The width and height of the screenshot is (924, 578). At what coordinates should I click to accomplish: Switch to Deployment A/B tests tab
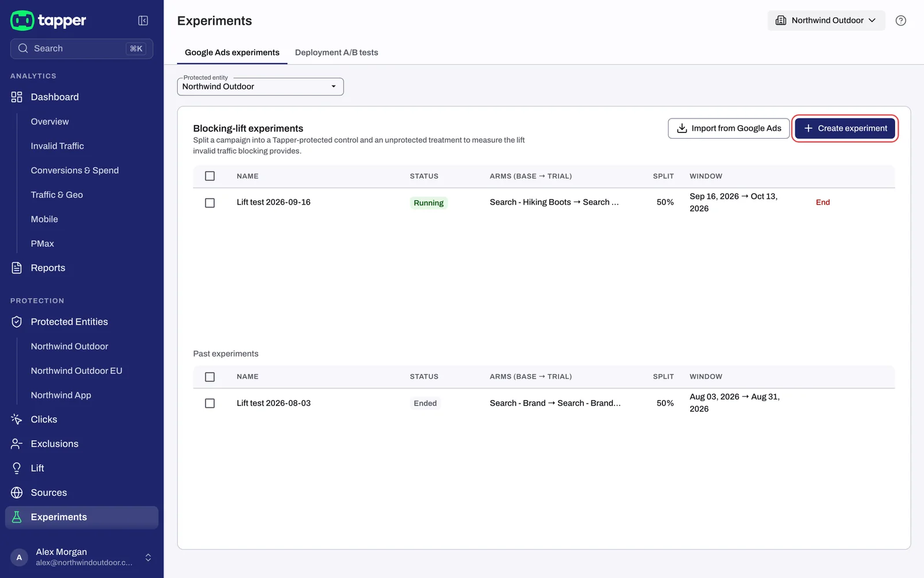click(x=337, y=53)
